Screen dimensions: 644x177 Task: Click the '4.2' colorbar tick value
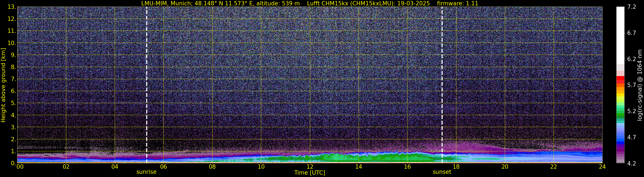tap(632, 163)
